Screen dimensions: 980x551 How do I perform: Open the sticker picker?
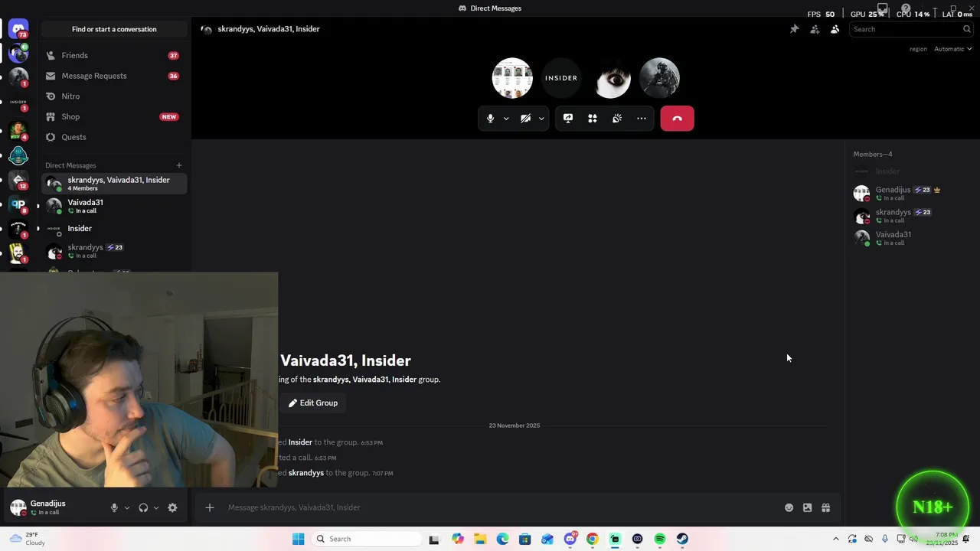808,507
